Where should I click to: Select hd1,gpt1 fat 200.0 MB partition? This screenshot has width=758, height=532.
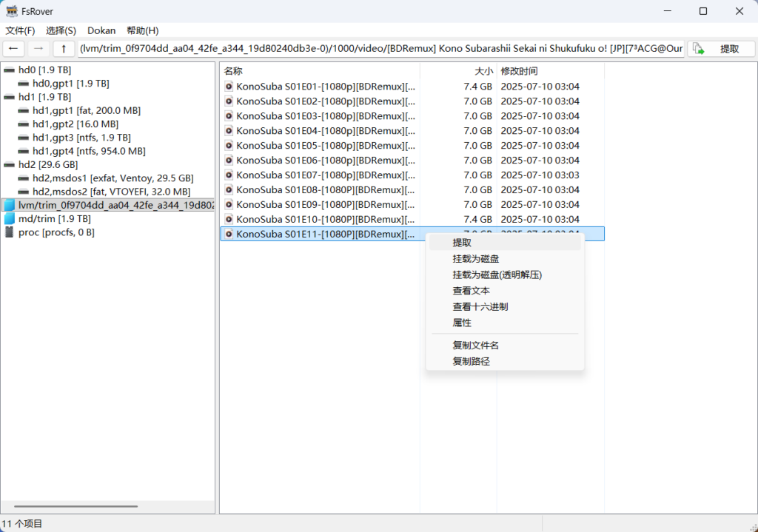pos(87,111)
